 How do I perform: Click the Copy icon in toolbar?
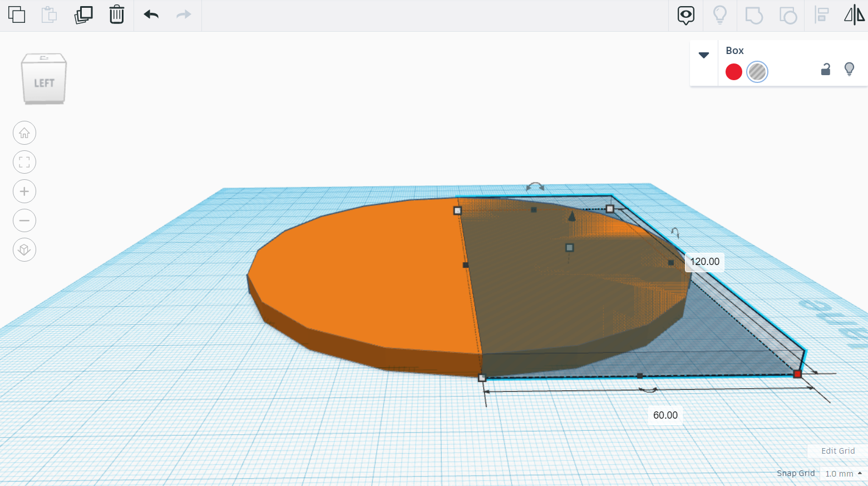point(17,14)
